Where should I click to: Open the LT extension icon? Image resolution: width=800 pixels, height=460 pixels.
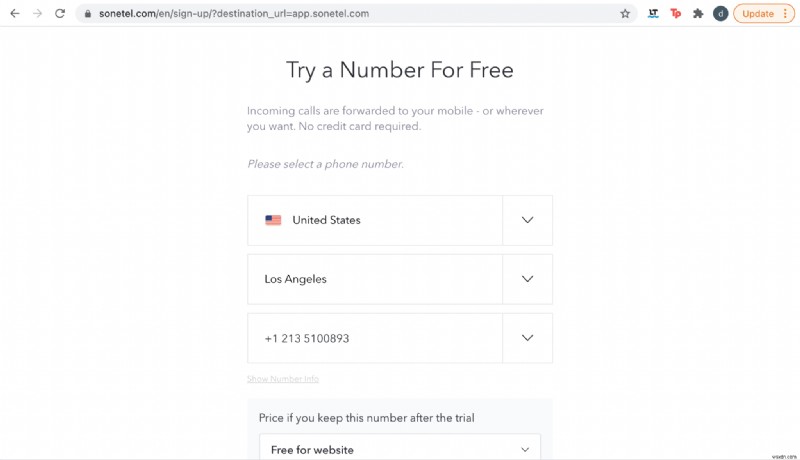coord(653,14)
